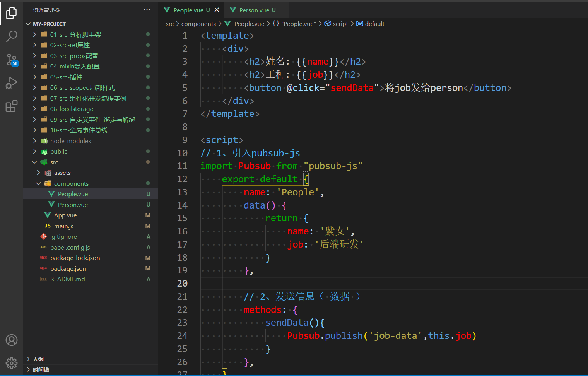Image resolution: width=588 pixels, height=376 pixels.
Task: Open App.vue in the file tree
Action: point(91,215)
